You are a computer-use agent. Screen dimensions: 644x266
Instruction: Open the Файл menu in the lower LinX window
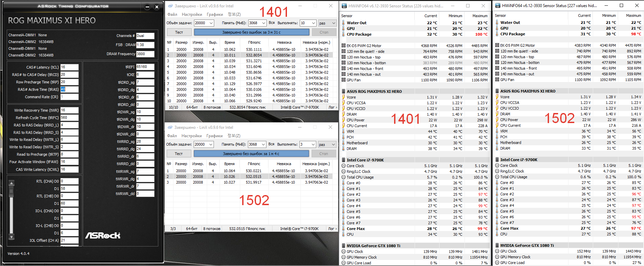[172, 136]
